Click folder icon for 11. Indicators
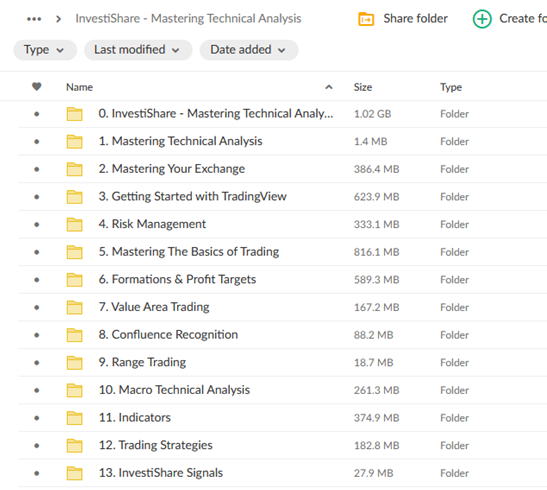547x490 pixels. pos(74,418)
